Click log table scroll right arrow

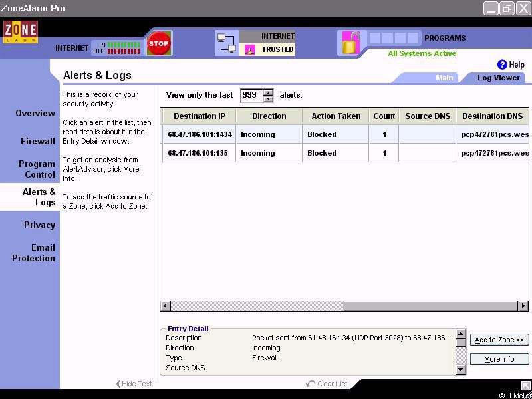[523, 306]
